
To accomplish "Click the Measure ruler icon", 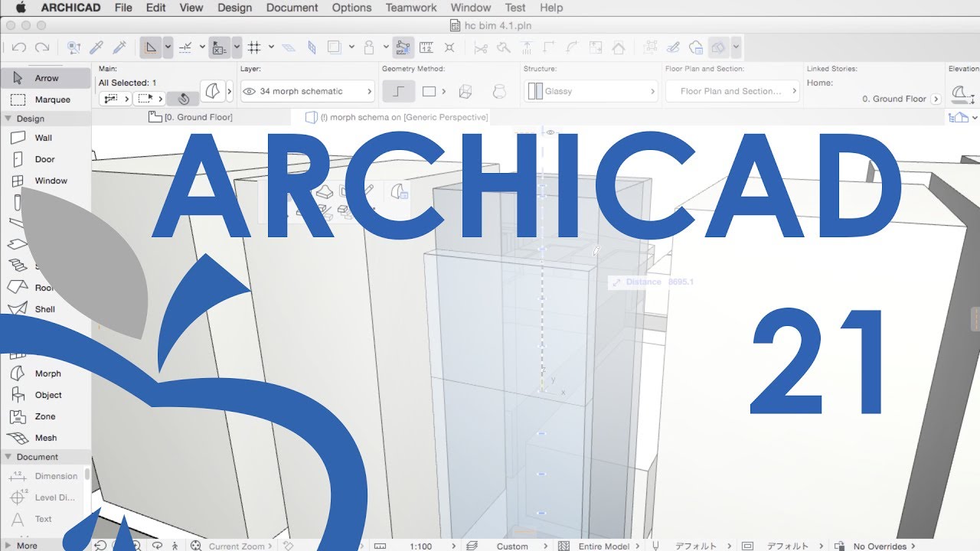I will click(426, 47).
